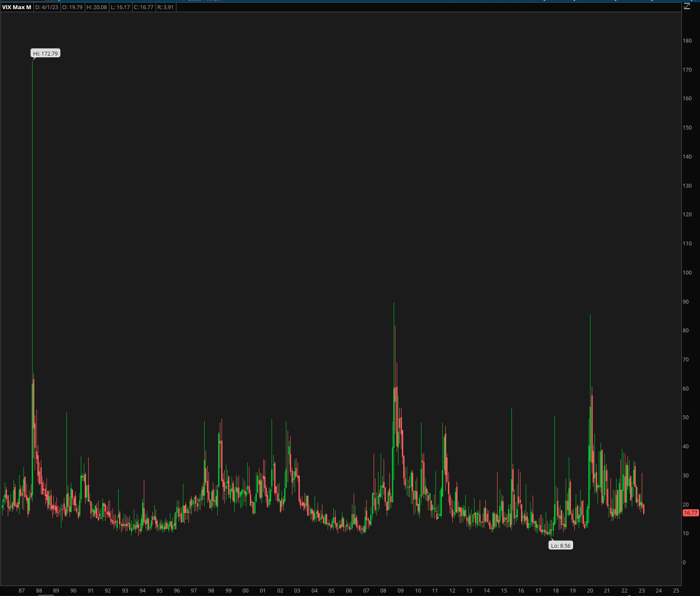Select the 15 year label on time axis
This screenshot has height=596, width=700.
pyautogui.click(x=504, y=591)
